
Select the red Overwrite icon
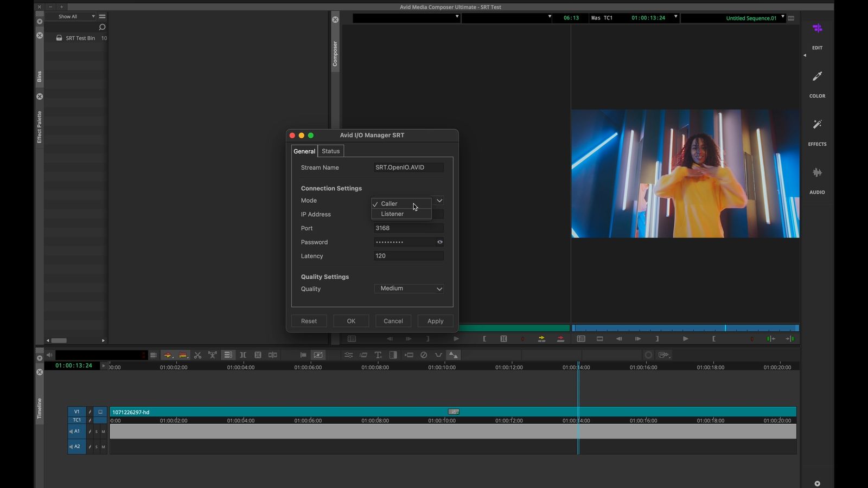183,355
